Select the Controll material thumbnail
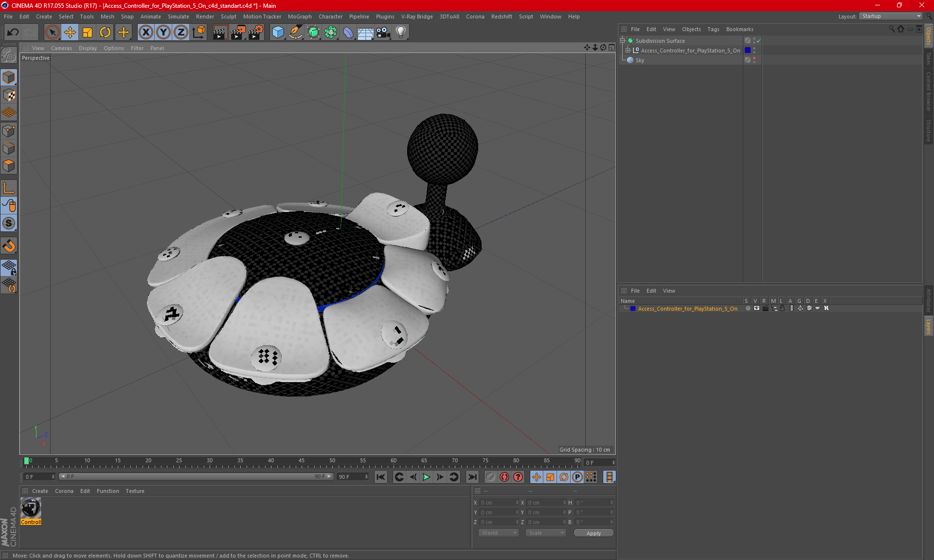Image resolution: width=934 pixels, height=560 pixels. 31,508
